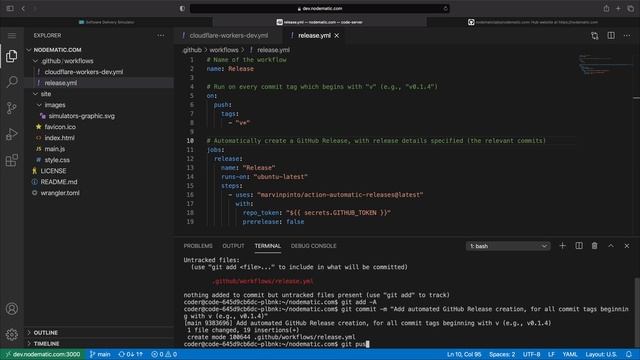640x360 pixels.
Task: Reload the page in address bar
Action: tap(445, 8)
